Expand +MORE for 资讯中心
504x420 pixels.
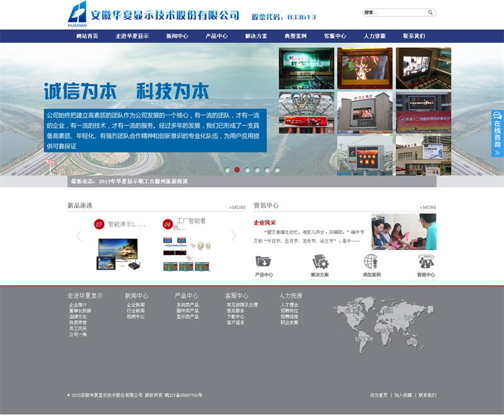point(428,208)
